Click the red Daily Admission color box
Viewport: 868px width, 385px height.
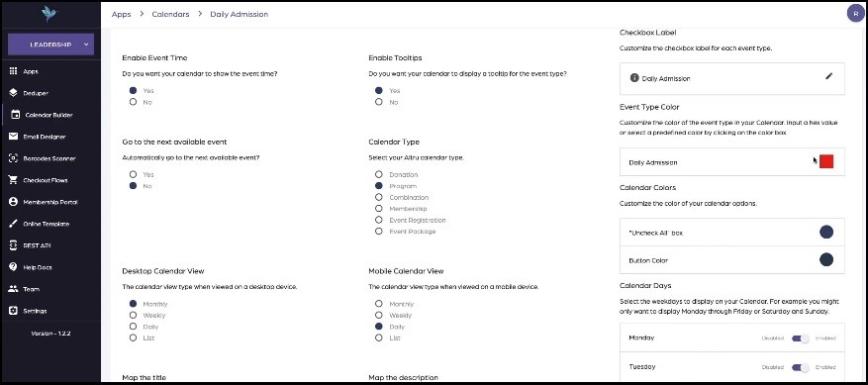(826, 161)
